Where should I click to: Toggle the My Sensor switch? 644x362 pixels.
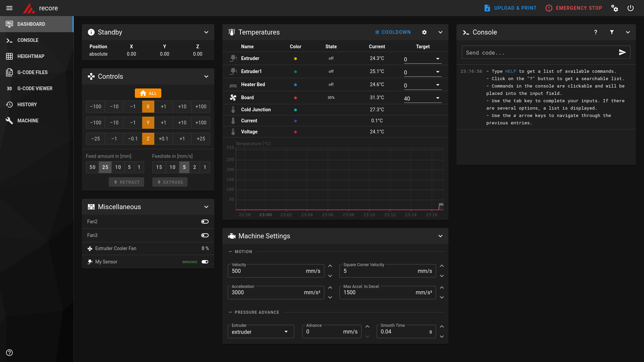[205, 262]
